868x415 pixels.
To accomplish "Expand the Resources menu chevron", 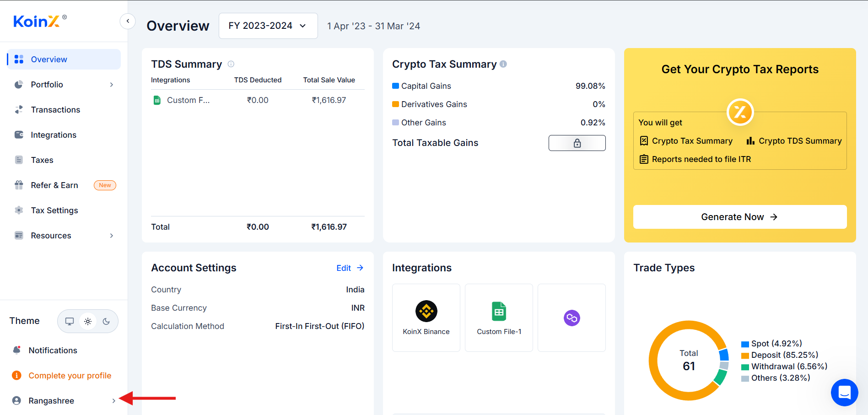I will pos(112,236).
